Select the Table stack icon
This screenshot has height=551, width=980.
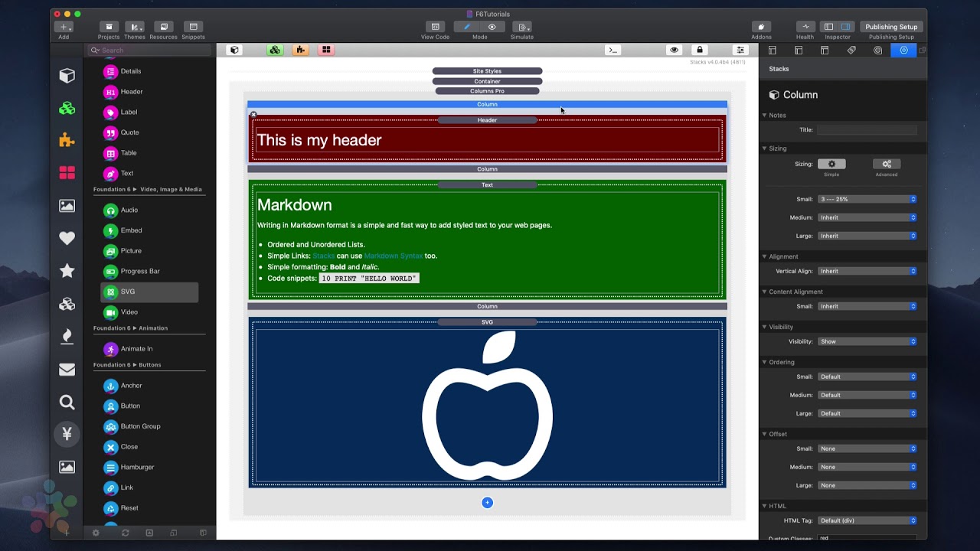pos(111,153)
